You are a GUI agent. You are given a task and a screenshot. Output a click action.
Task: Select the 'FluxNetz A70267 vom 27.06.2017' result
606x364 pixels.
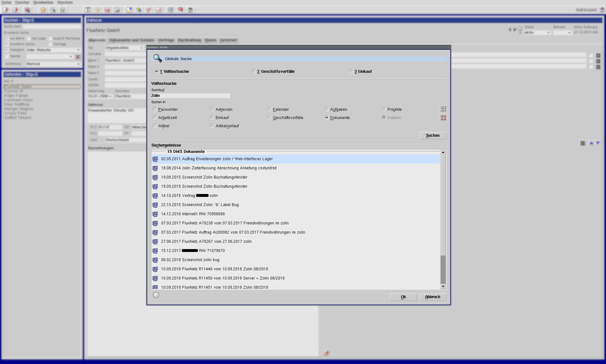click(x=206, y=242)
